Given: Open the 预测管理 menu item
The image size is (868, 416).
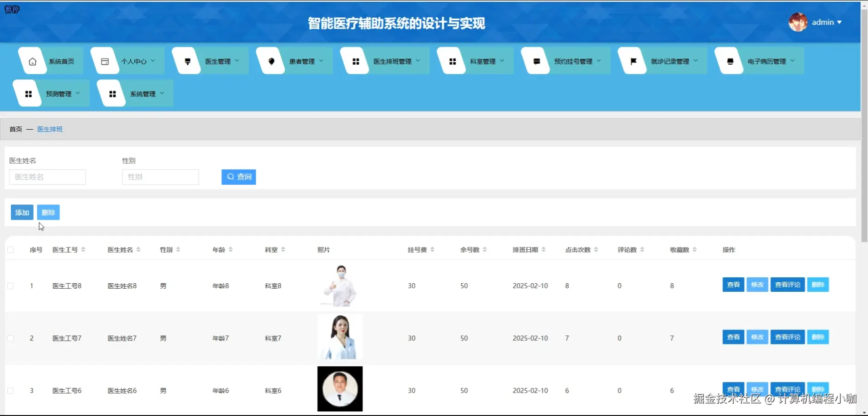Looking at the screenshot, I should (x=59, y=94).
